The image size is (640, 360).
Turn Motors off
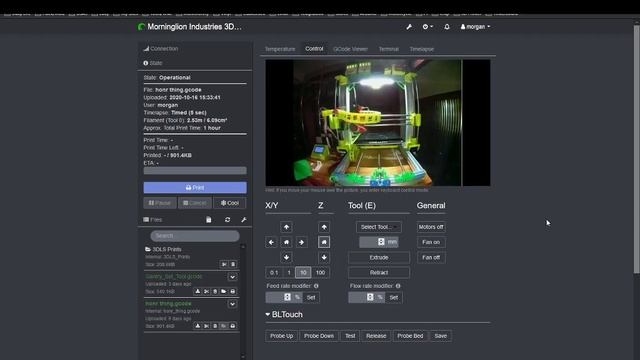[431, 227]
